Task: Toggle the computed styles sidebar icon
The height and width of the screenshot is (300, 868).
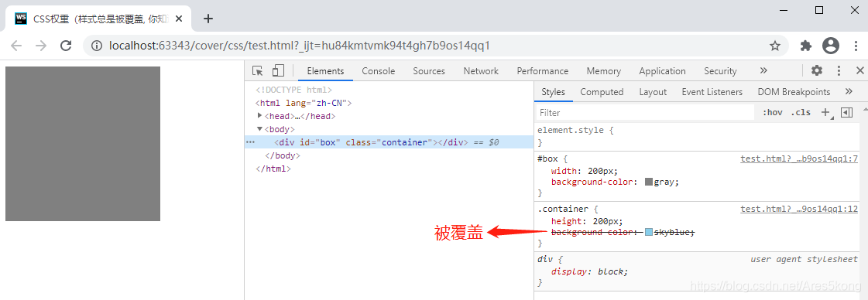Action: [x=846, y=112]
